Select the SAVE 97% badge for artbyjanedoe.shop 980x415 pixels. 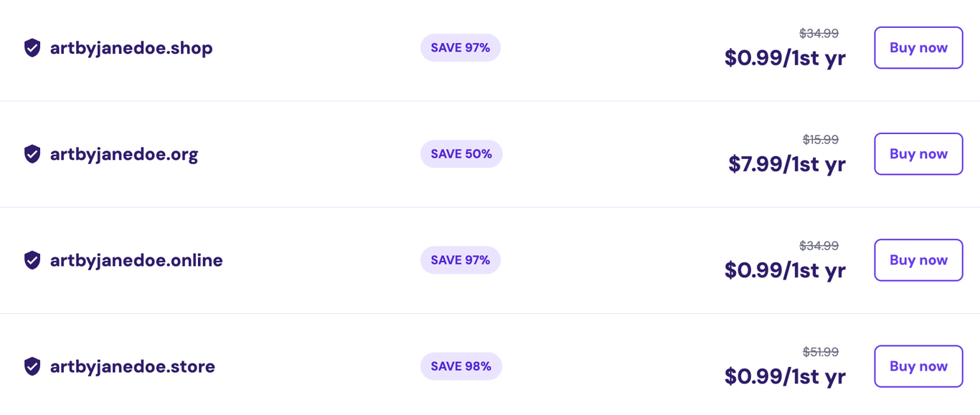pos(460,47)
